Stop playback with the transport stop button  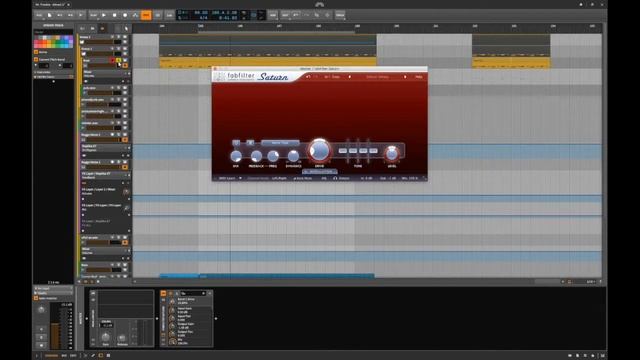click(114, 15)
